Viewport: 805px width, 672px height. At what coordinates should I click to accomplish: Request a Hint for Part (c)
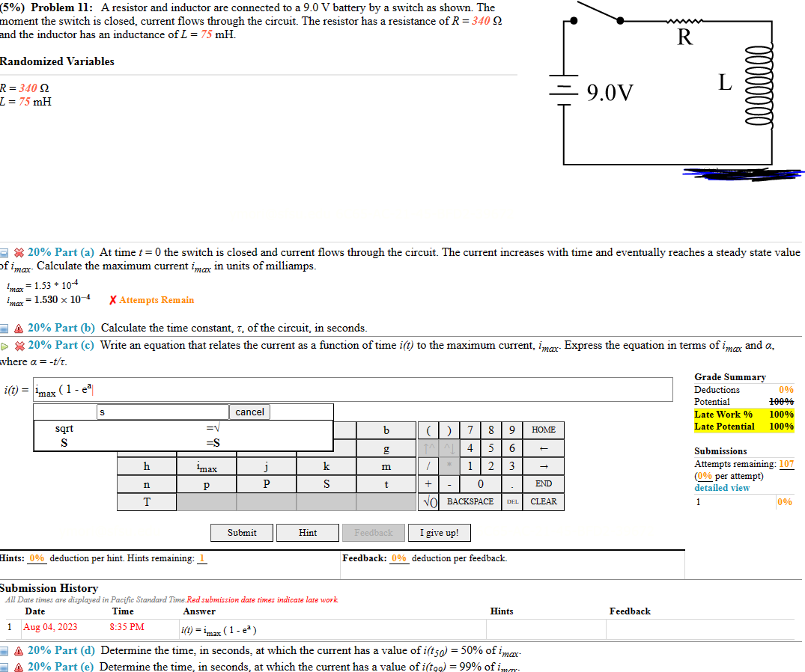[x=307, y=532]
